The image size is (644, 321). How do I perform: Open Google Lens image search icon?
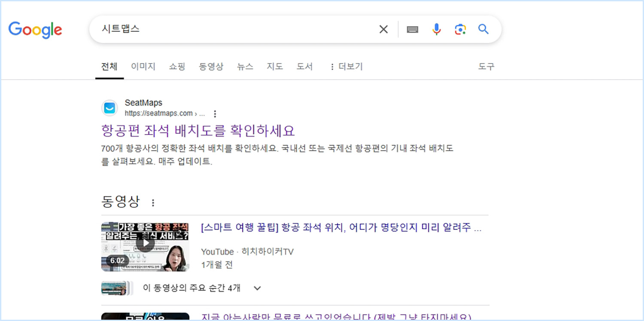click(460, 29)
